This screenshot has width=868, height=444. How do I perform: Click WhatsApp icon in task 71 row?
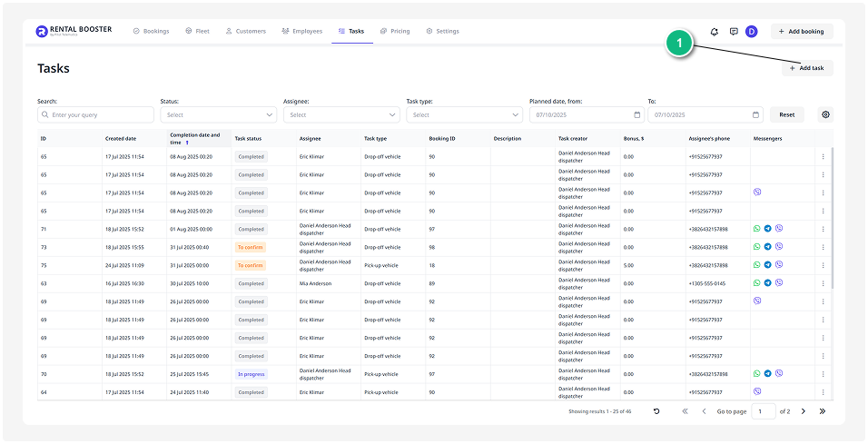(x=757, y=229)
